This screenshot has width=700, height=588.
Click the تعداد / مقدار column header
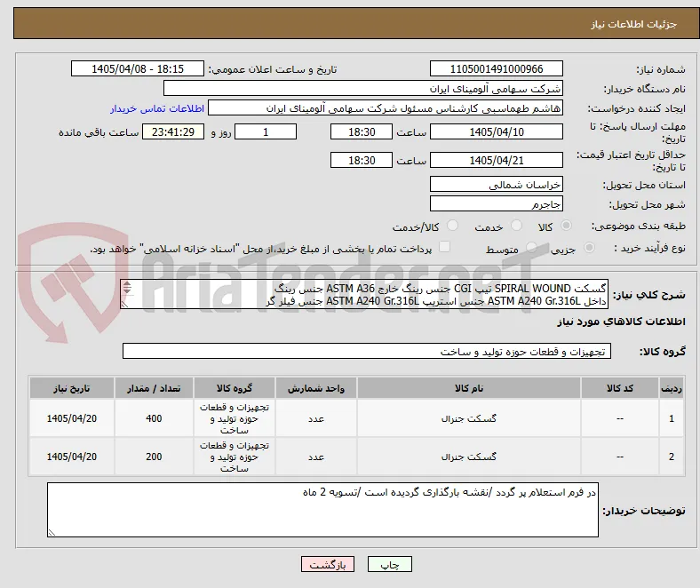click(154, 388)
